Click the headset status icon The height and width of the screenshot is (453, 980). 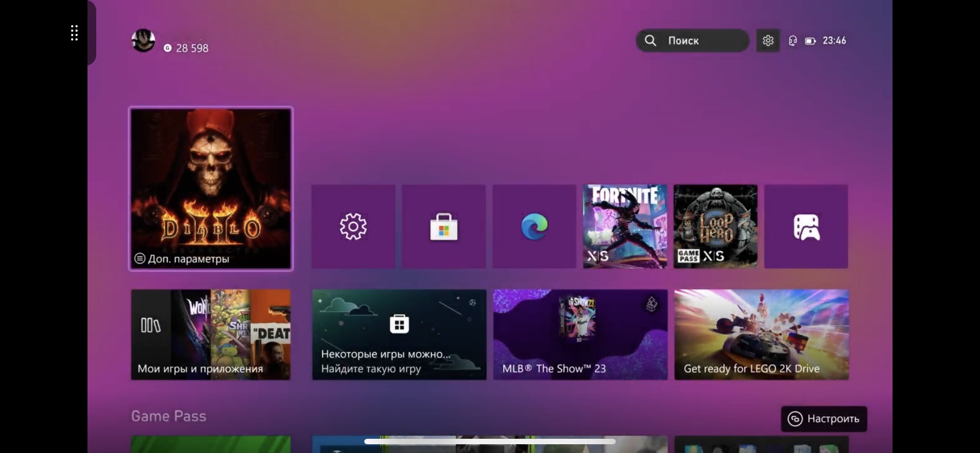coord(792,40)
